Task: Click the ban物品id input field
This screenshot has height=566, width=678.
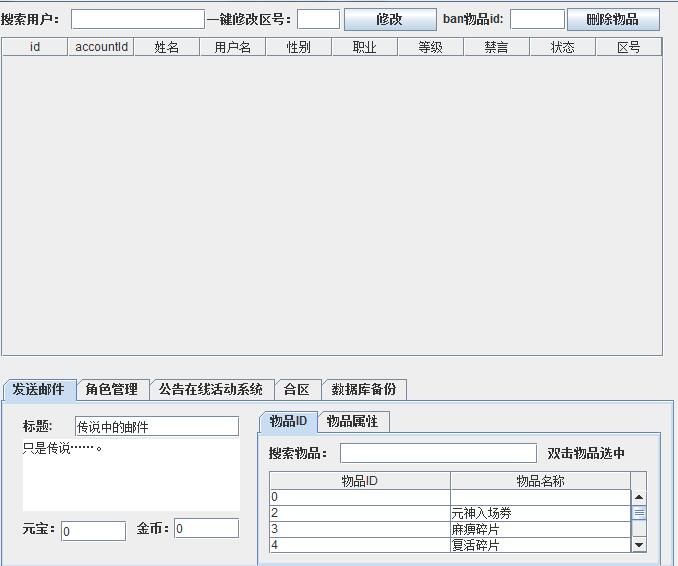Action: coord(537,19)
